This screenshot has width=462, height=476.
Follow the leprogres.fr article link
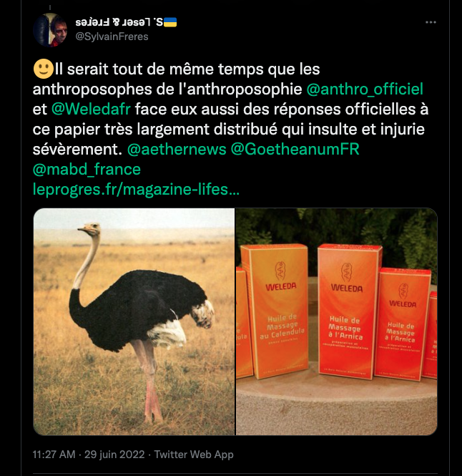click(x=136, y=190)
